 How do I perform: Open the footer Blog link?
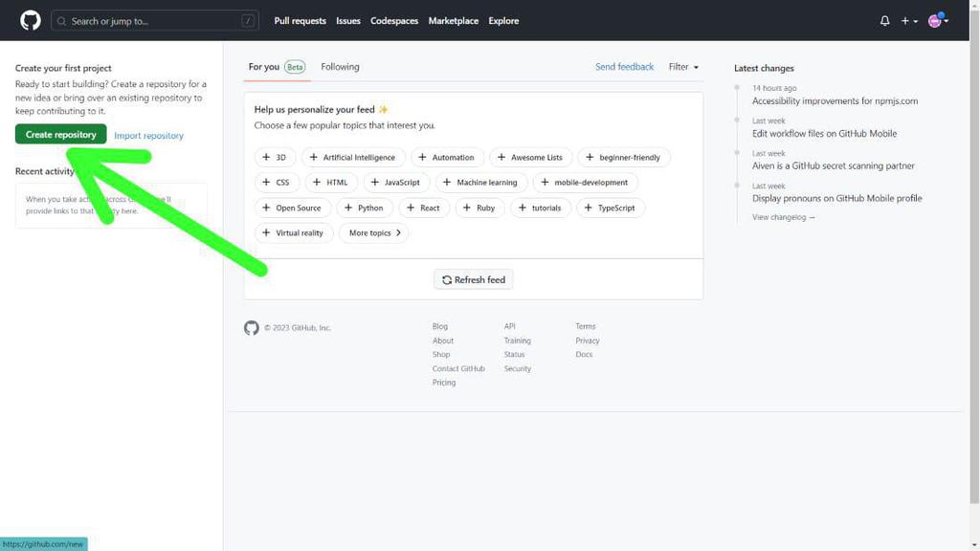coord(439,327)
